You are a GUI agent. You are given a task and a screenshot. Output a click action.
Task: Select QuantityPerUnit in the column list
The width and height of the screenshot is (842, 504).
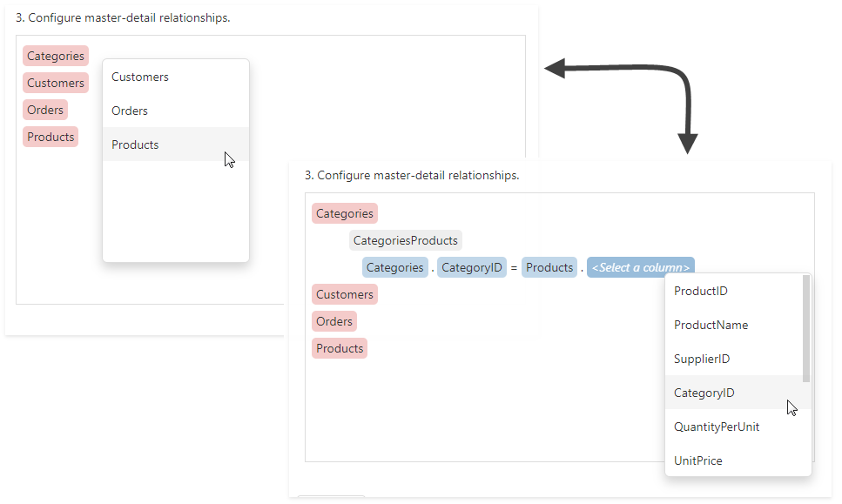pyautogui.click(x=717, y=427)
